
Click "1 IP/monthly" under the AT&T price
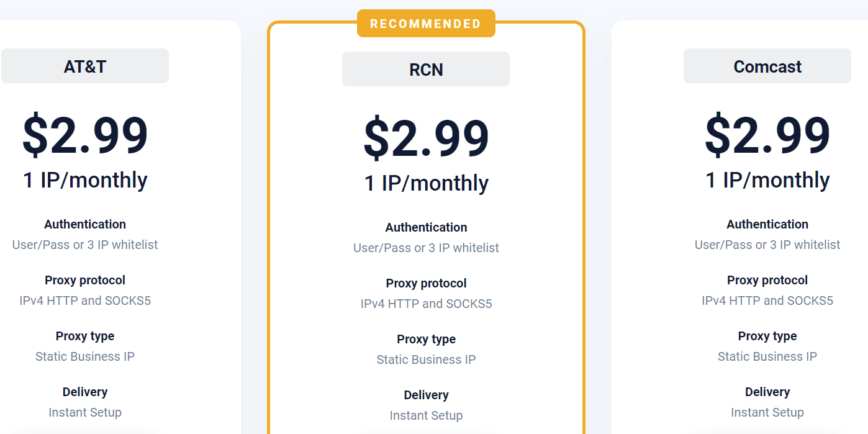point(85,180)
